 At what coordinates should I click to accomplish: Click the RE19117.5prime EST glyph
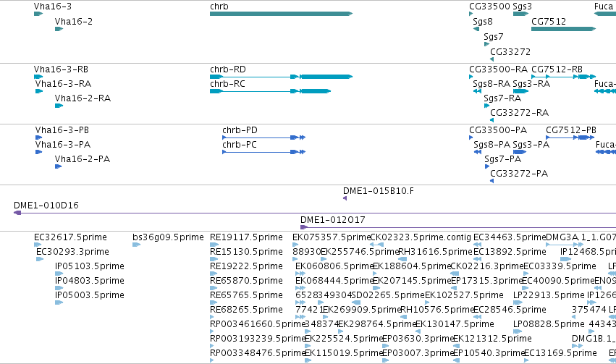[x=214, y=245]
